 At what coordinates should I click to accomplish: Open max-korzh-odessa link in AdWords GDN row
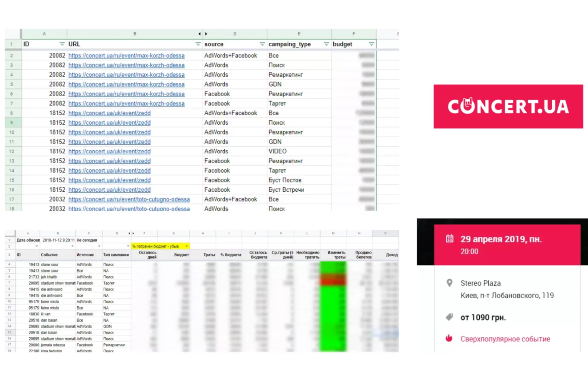126,84
